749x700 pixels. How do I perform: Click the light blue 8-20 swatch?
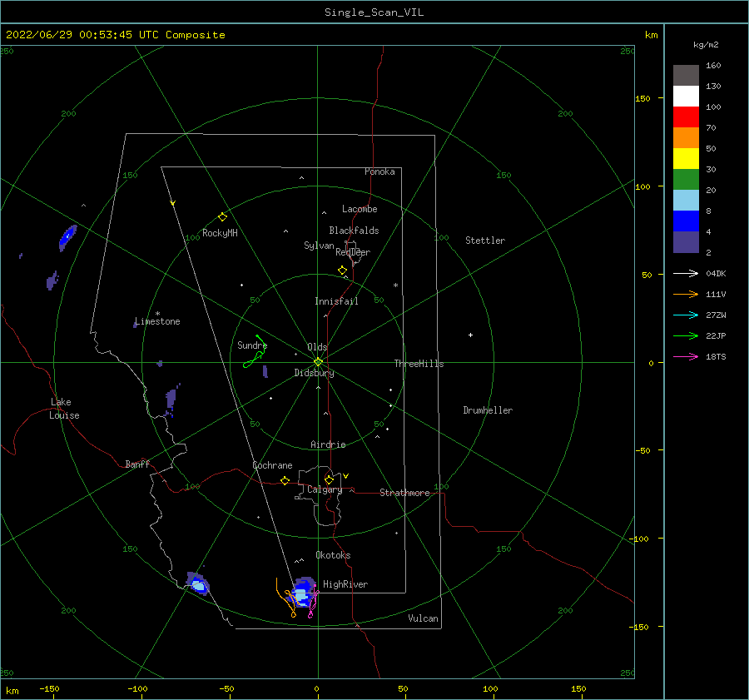(x=686, y=201)
